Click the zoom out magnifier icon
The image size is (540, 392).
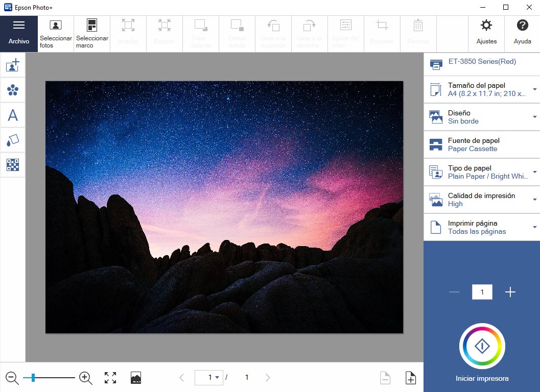(x=12, y=378)
